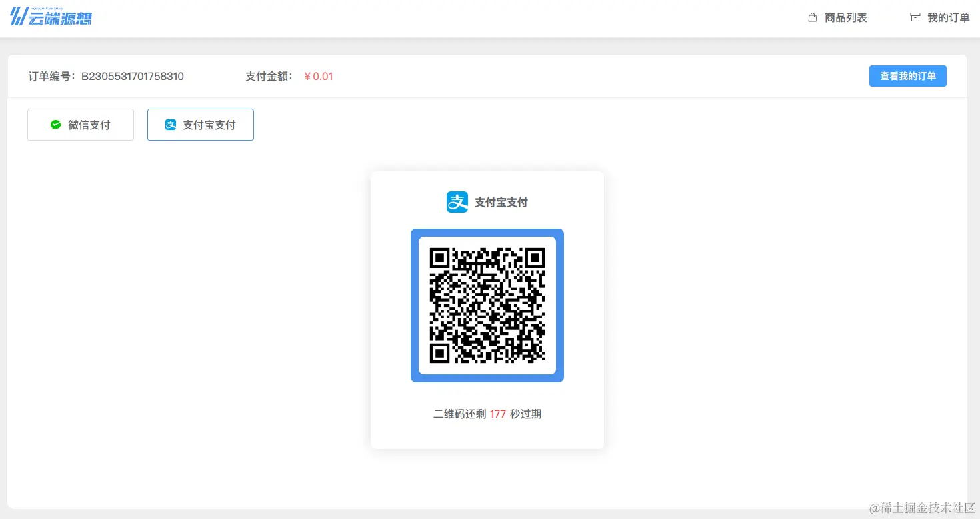Click the archive box icon beside 我的订单
This screenshot has width=980, height=519.
click(915, 18)
